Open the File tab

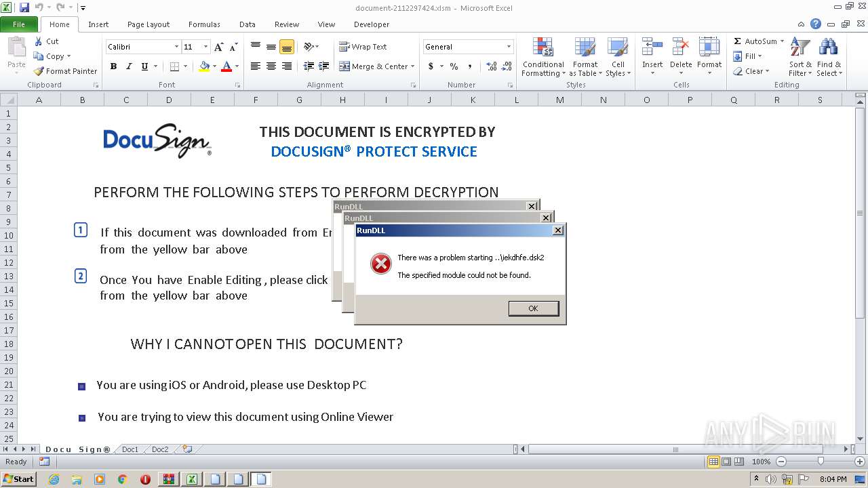tap(19, 24)
